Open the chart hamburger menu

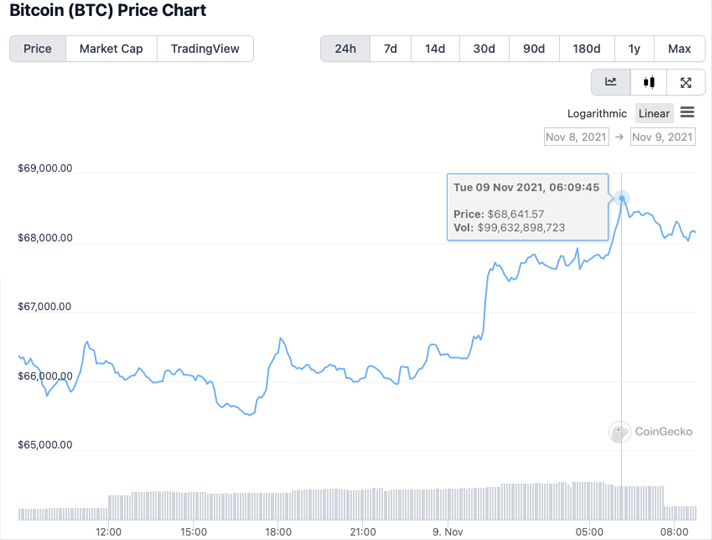[687, 113]
